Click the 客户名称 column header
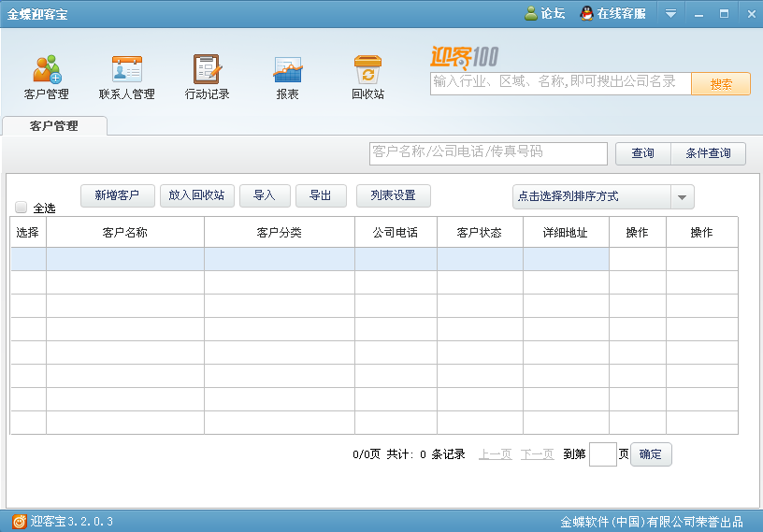Viewport: 763px width, 532px height. pos(125,233)
